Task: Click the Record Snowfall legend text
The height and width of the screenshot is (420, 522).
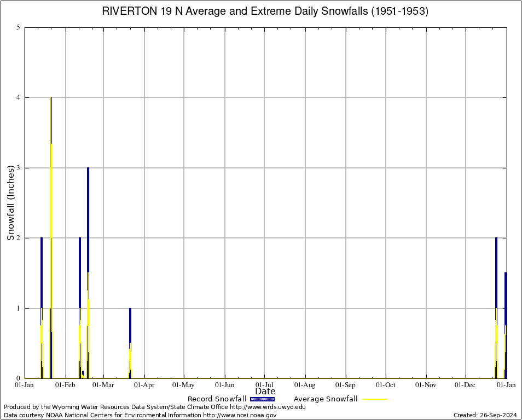Action: [217, 399]
